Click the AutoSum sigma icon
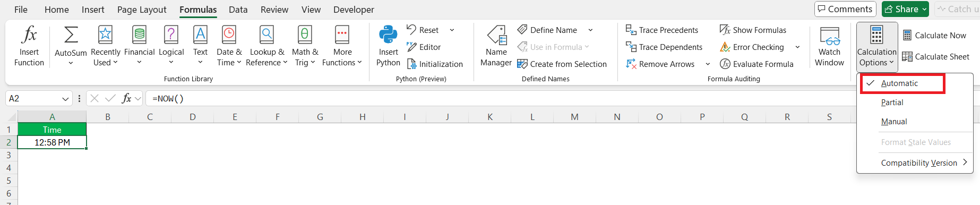980x205 pixels. [71, 35]
